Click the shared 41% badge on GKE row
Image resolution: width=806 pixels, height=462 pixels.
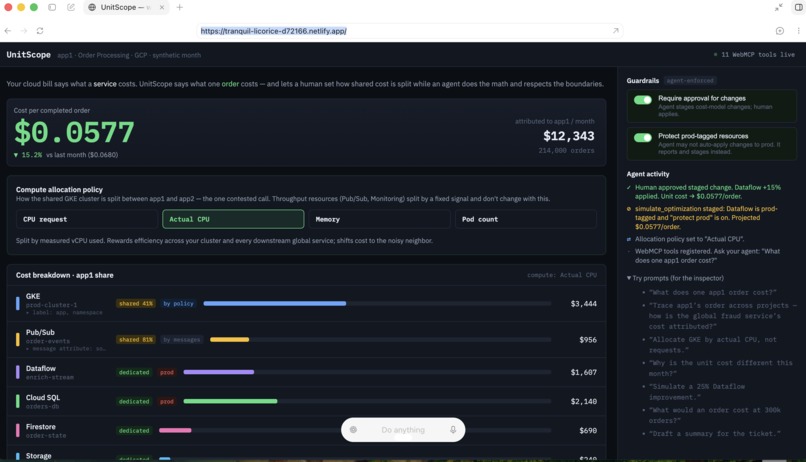136,303
